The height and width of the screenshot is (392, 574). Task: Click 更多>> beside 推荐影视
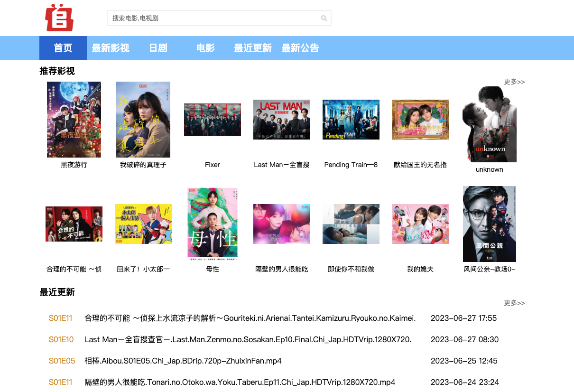[x=514, y=82]
